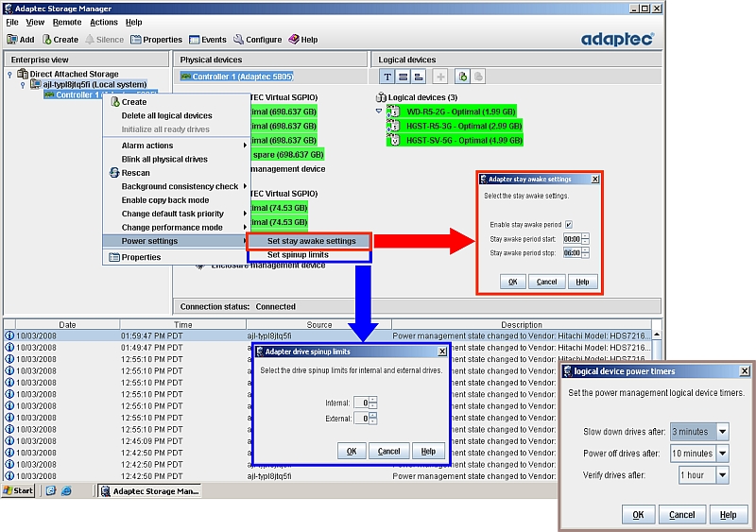
Task: Click the Stay awake period stop stepper
Action: pyautogui.click(x=585, y=253)
